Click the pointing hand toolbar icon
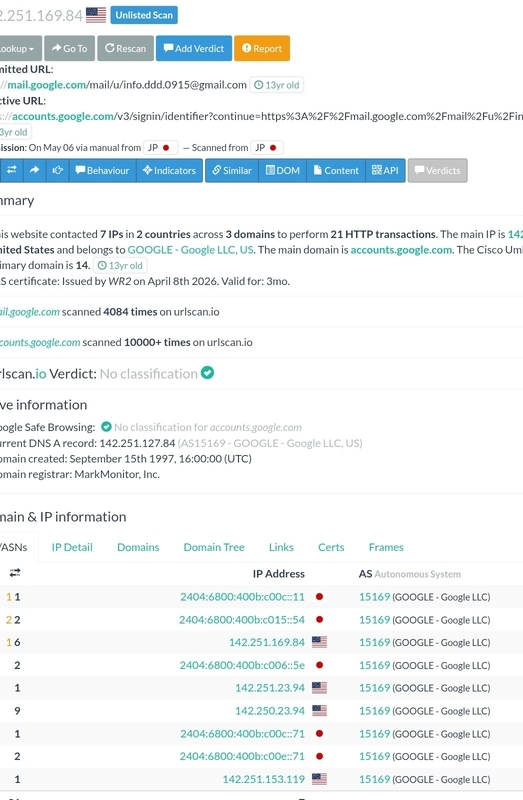Viewport: 523px width, 800px height. [57, 170]
